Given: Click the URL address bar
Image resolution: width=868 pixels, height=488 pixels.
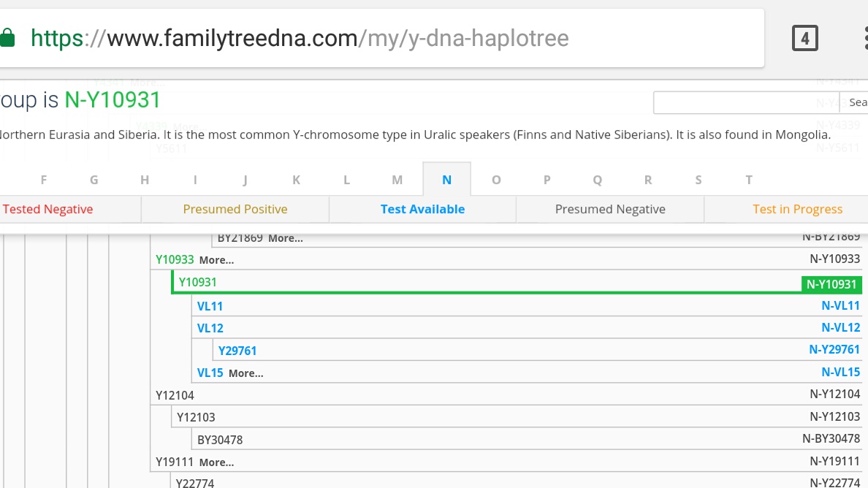Looking at the screenshot, I should click(x=382, y=38).
